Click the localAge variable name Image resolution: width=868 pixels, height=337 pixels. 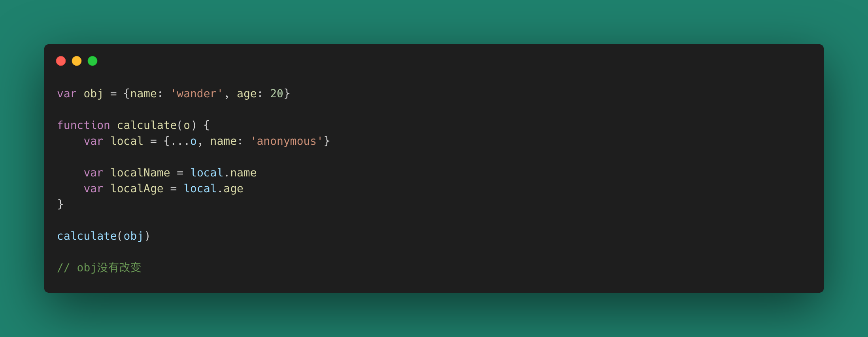tap(137, 189)
